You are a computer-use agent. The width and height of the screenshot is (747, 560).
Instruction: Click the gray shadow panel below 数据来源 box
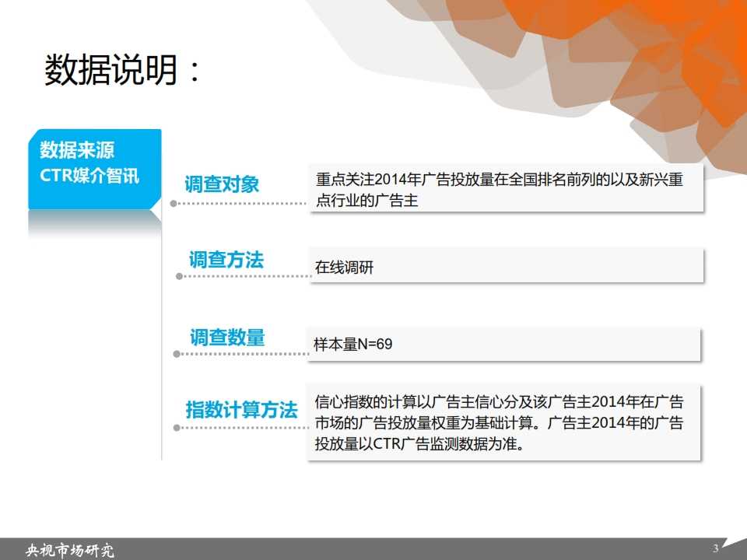pos(94,224)
